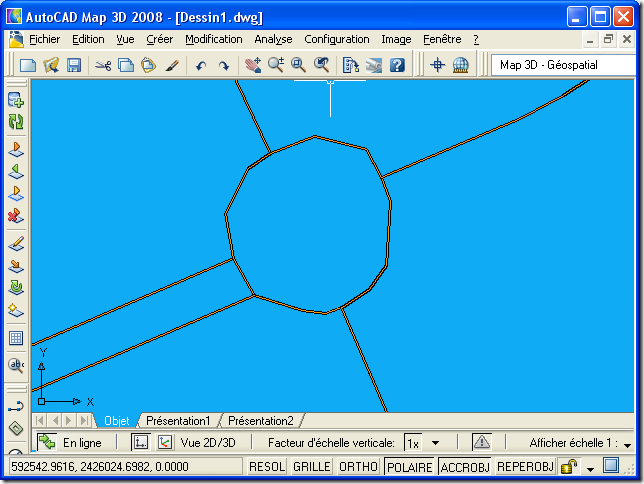Image resolution: width=644 pixels, height=484 pixels.
Task: Click the red X remove icon in left toolbar
Action: (15, 215)
